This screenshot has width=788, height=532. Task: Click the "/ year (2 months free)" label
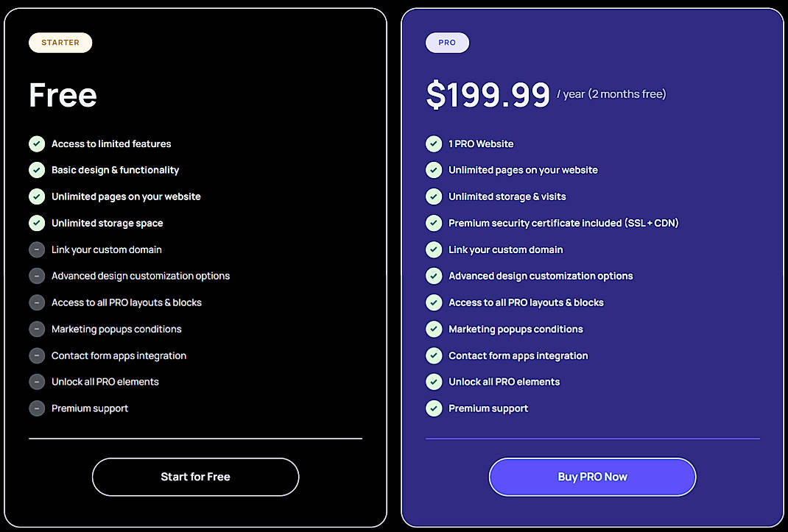[x=611, y=94]
